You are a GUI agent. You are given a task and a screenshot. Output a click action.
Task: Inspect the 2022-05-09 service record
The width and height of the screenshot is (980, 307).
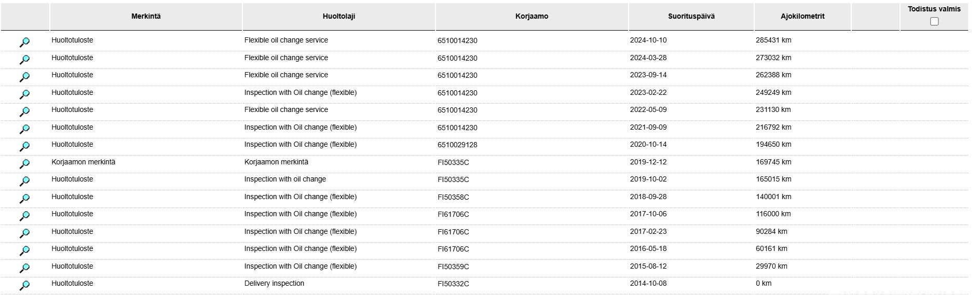(24, 112)
